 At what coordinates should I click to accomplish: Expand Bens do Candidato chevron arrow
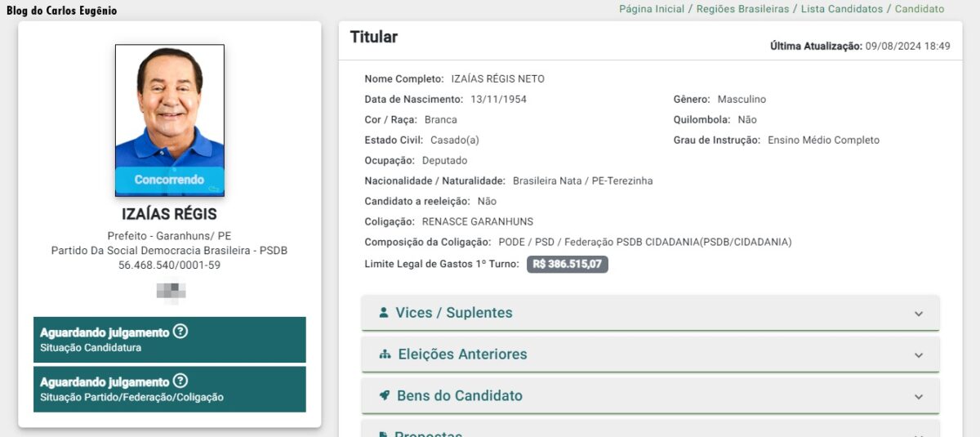pos(919,396)
